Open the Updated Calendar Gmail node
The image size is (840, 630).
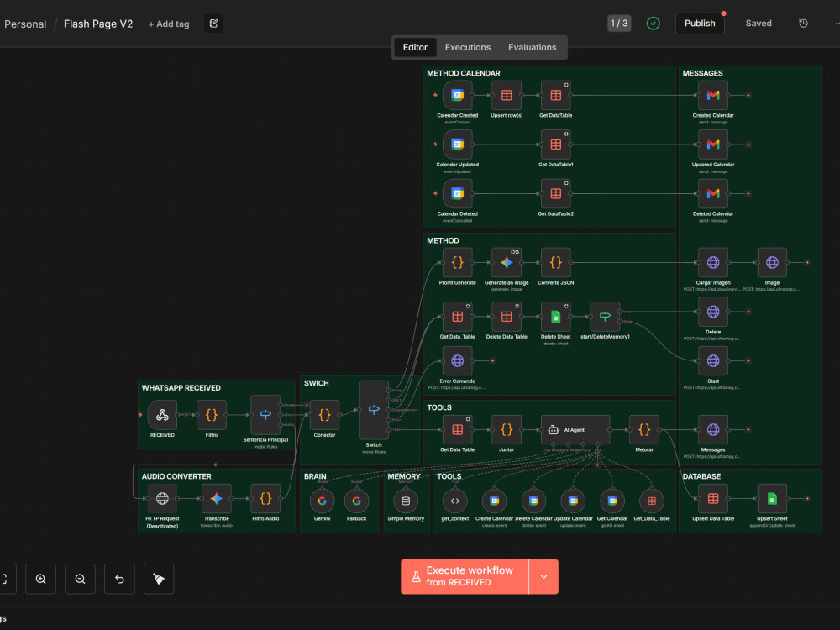713,144
